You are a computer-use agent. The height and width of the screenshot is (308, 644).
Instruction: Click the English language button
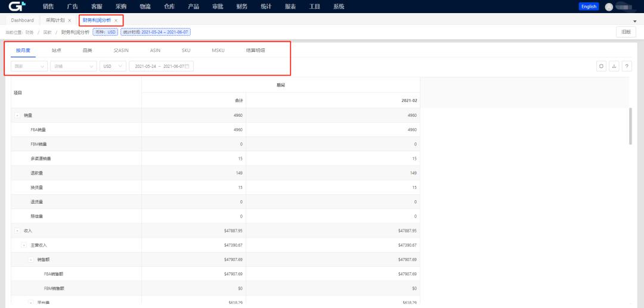tap(588, 7)
